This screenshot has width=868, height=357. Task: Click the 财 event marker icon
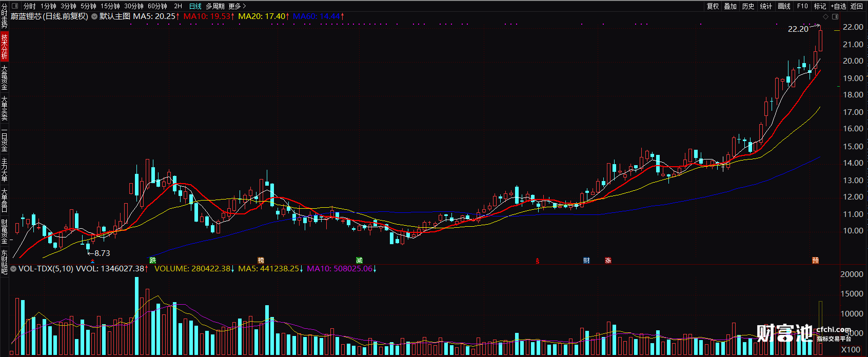click(586, 261)
